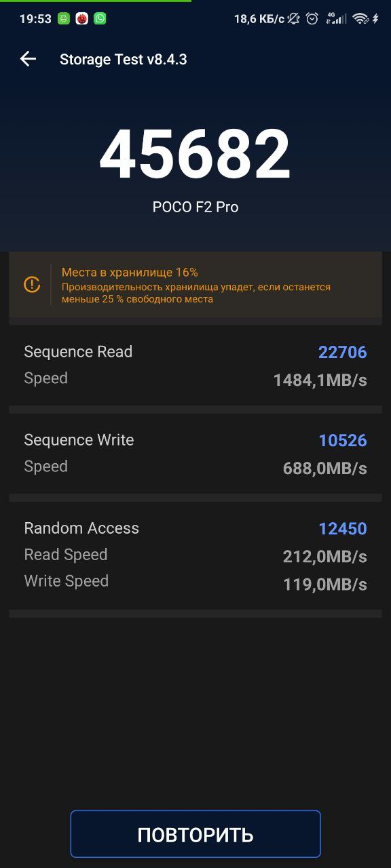Tap the total score 45682
The image size is (391, 868).
click(x=195, y=155)
